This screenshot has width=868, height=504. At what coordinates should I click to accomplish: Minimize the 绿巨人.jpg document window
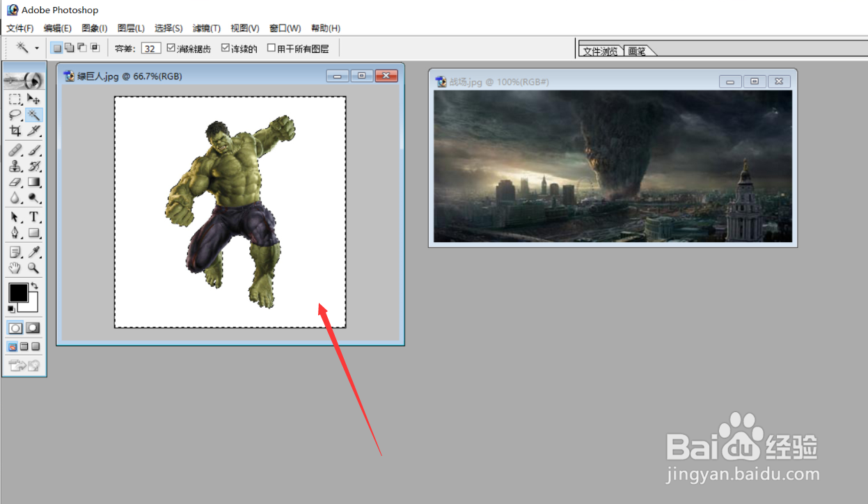click(x=337, y=76)
